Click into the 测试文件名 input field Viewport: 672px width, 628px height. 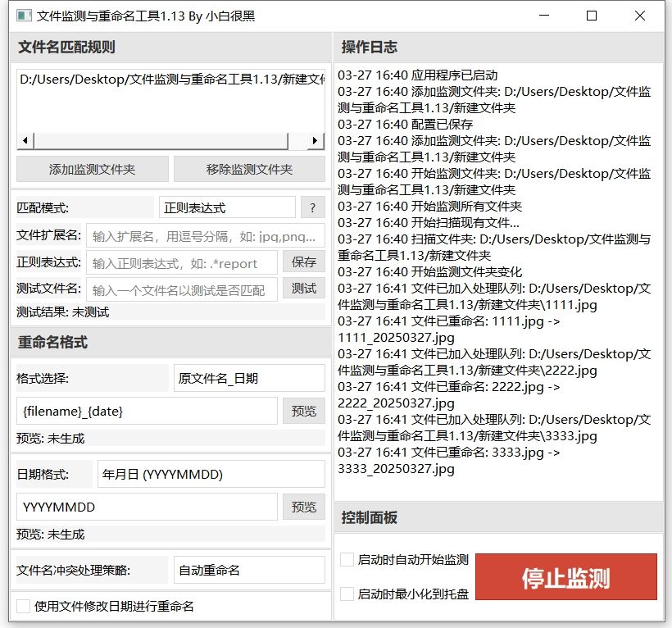[x=182, y=289]
